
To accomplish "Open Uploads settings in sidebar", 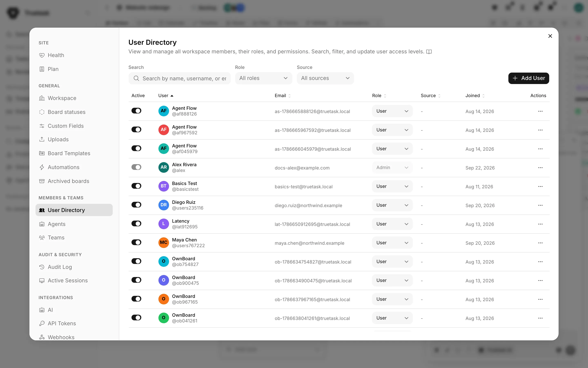I will coord(74,139).
